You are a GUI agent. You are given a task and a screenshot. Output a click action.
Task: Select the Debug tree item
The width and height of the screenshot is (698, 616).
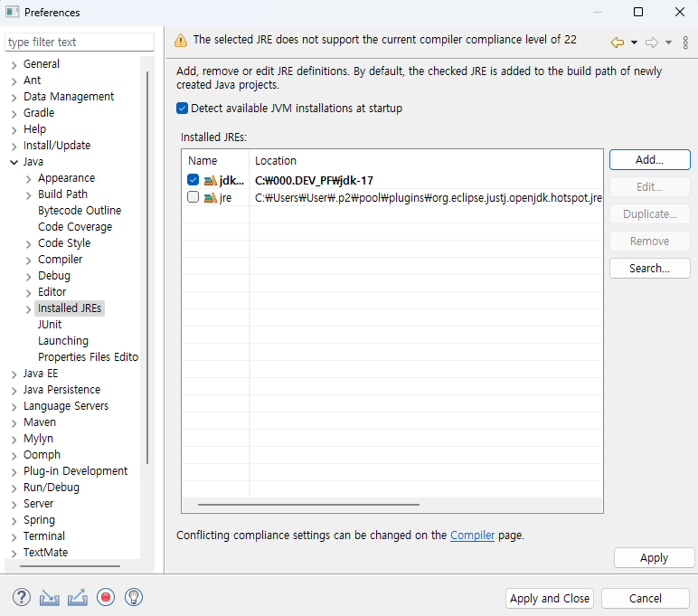[x=54, y=276]
